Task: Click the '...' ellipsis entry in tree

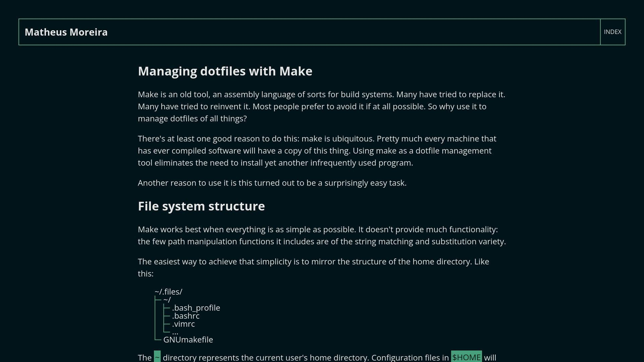Action: coord(175,332)
